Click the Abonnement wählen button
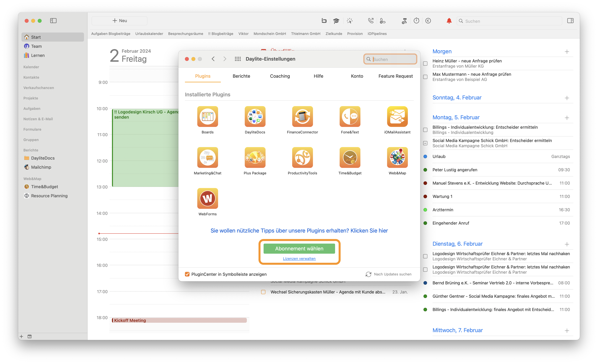The image size is (598, 364). coord(299,248)
